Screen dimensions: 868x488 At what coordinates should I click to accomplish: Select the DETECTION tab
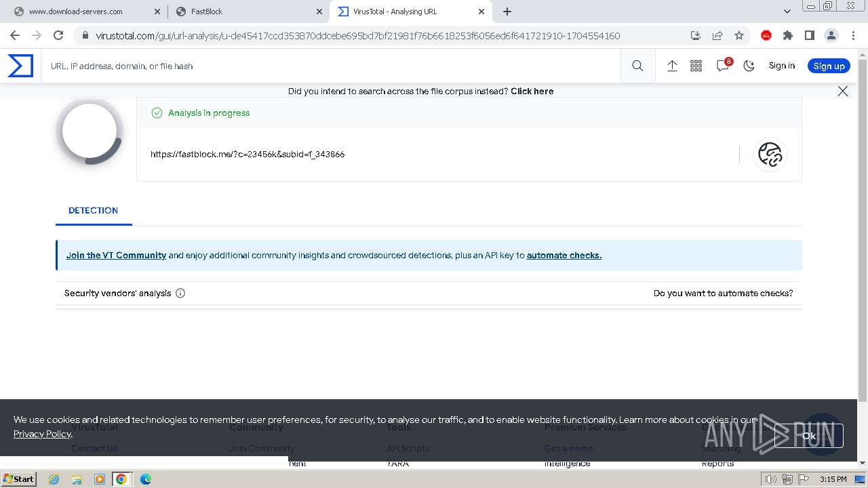(x=94, y=210)
